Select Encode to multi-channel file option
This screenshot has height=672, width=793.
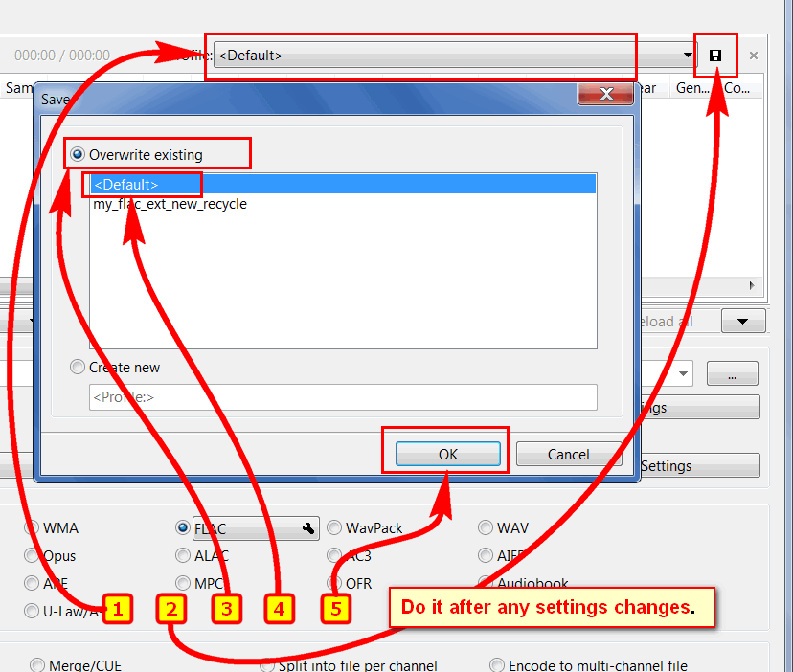point(496,664)
